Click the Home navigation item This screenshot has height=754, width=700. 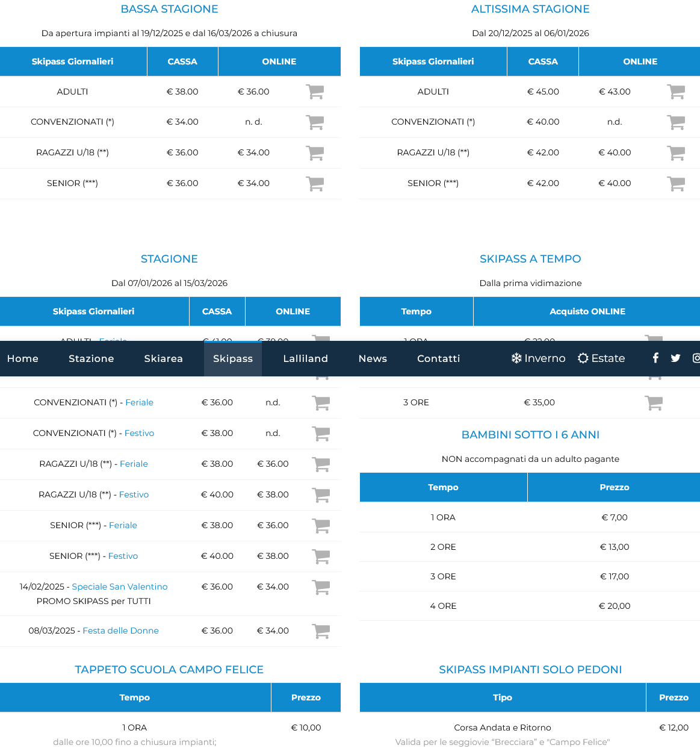click(x=23, y=358)
